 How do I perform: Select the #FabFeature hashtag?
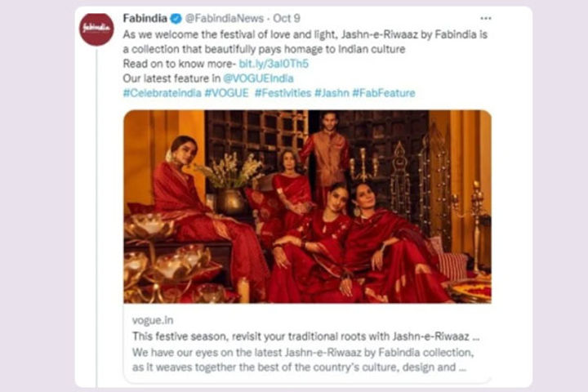(384, 93)
